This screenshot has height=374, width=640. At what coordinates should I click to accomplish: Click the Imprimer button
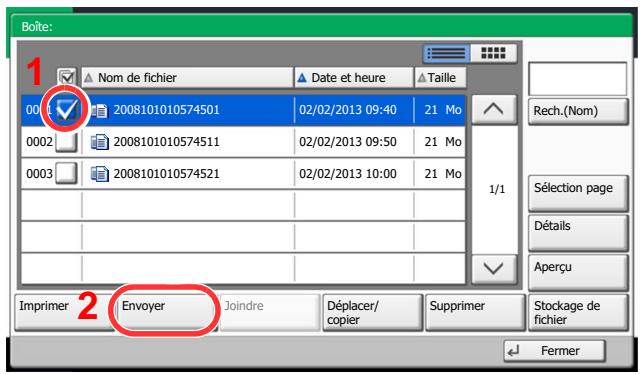63,312
